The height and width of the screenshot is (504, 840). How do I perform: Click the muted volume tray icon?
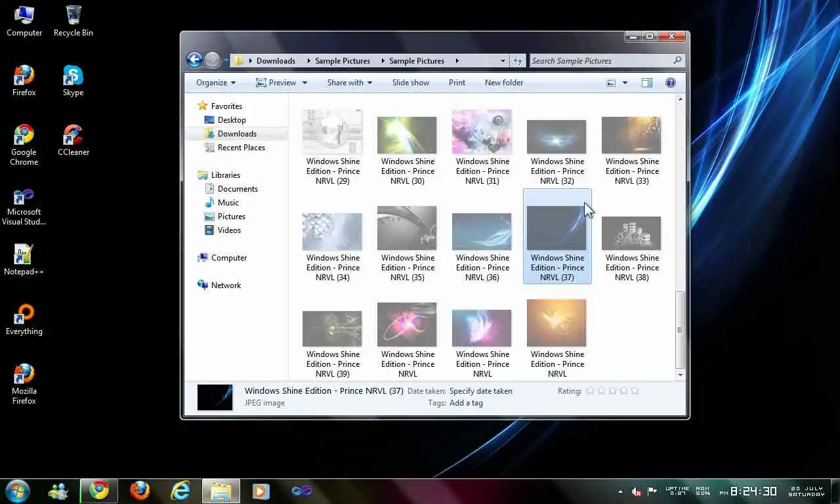pos(637,491)
